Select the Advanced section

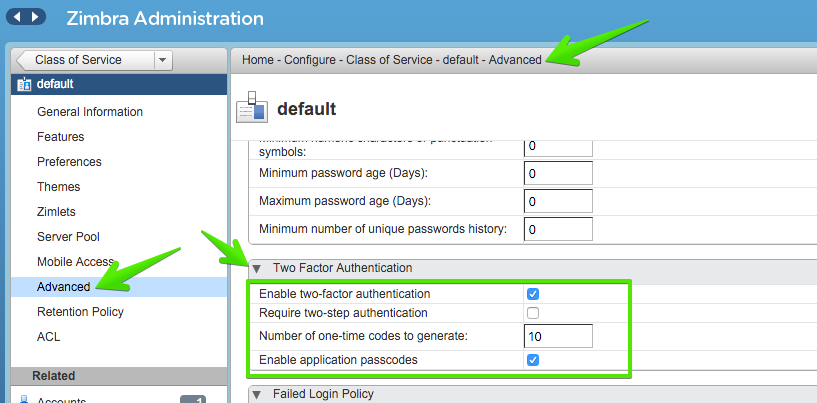(x=119, y=287)
